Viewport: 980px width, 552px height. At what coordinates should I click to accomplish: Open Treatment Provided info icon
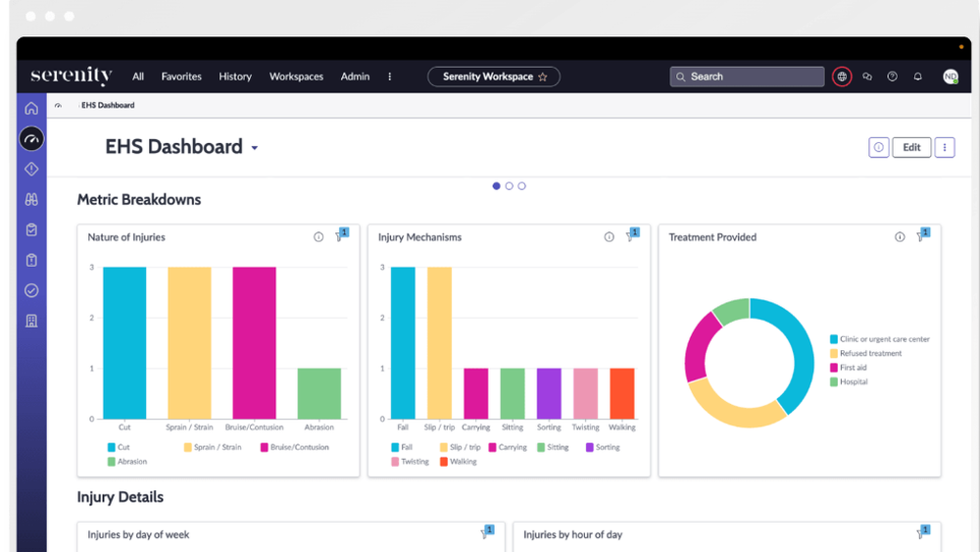900,237
